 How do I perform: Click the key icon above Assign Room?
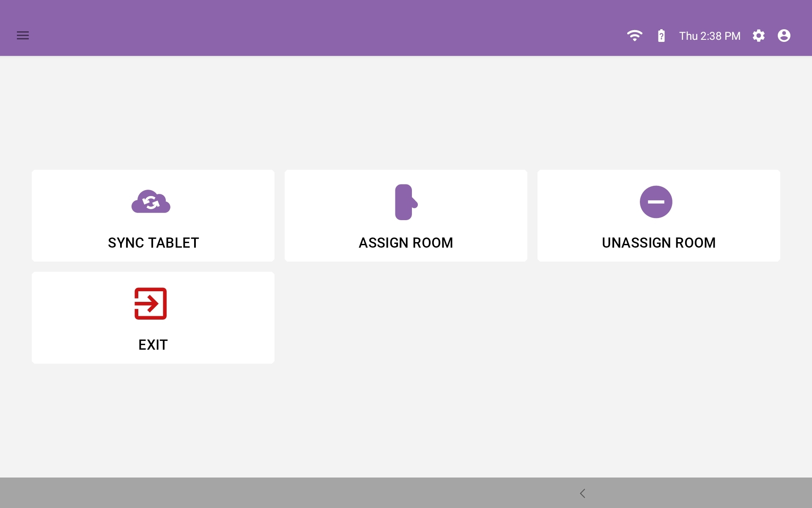pyautogui.click(x=406, y=202)
